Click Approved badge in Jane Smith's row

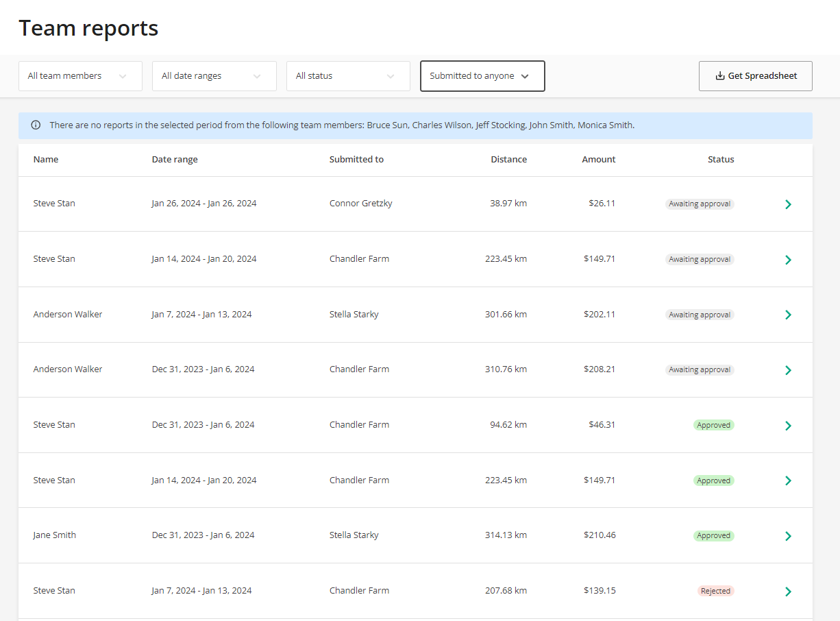(714, 535)
